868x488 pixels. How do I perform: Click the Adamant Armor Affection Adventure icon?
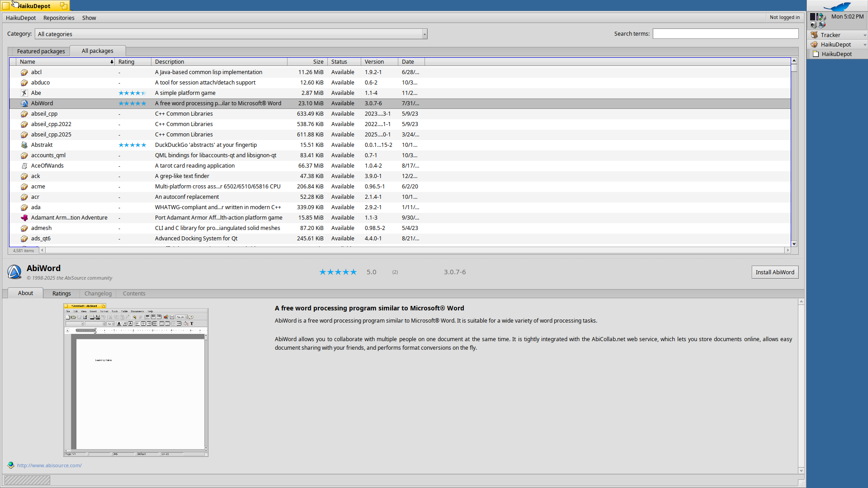coord(24,218)
